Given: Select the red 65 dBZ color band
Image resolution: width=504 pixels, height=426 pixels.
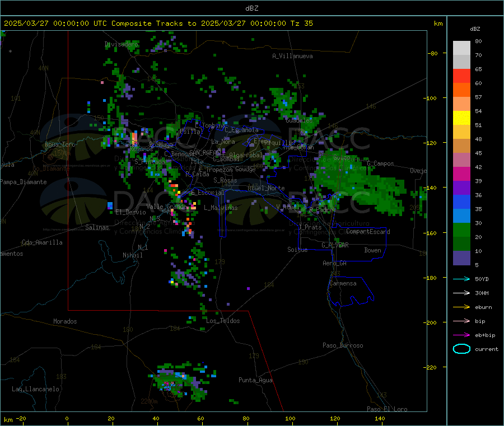Looking at the screenshot, I should point(461,76).
